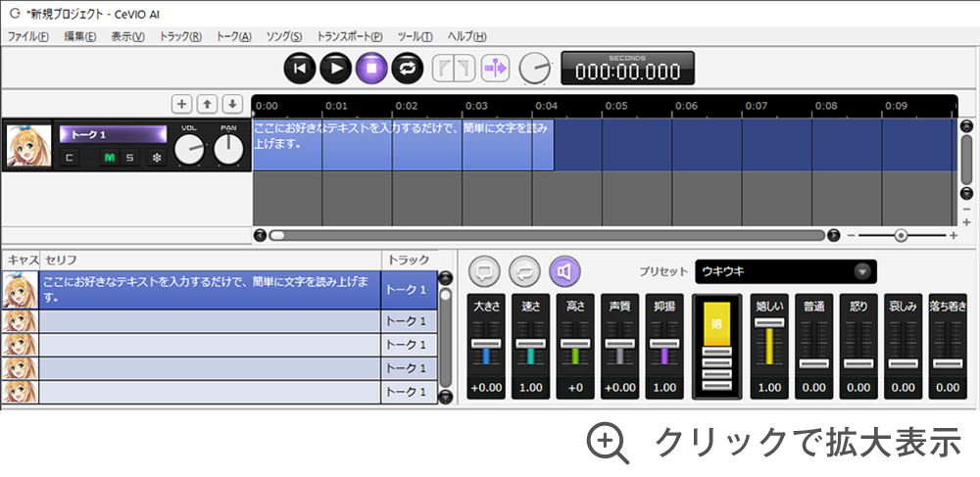Click timeline horizontal scrollbar right arrow
980x477 pixels.
[x=833, y=235]
